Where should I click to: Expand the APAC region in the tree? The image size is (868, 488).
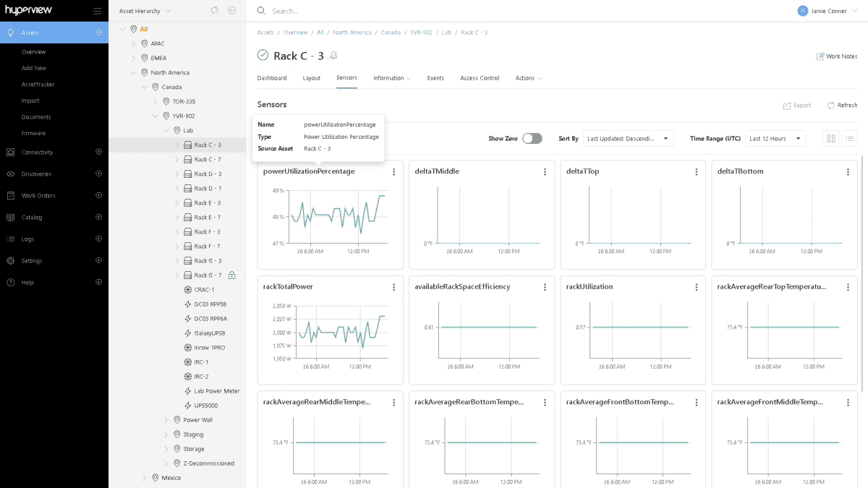click(133, 43)
